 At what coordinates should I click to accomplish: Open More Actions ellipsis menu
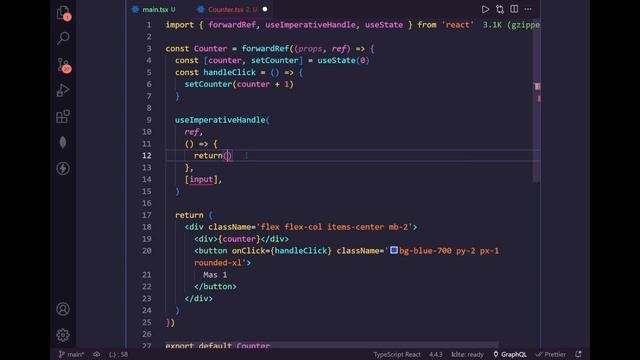528,9
